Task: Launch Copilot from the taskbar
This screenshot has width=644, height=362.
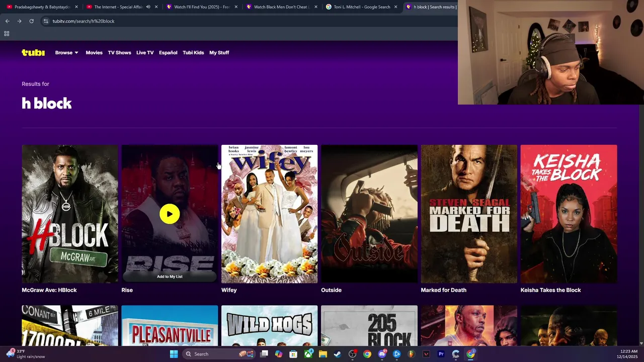Action: pyautogui.click(x=279, y=354)
